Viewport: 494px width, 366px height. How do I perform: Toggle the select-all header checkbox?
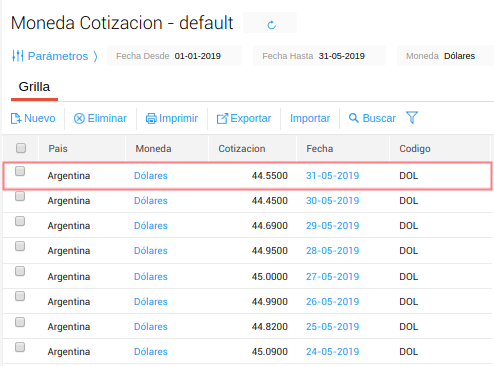[21, 148]
